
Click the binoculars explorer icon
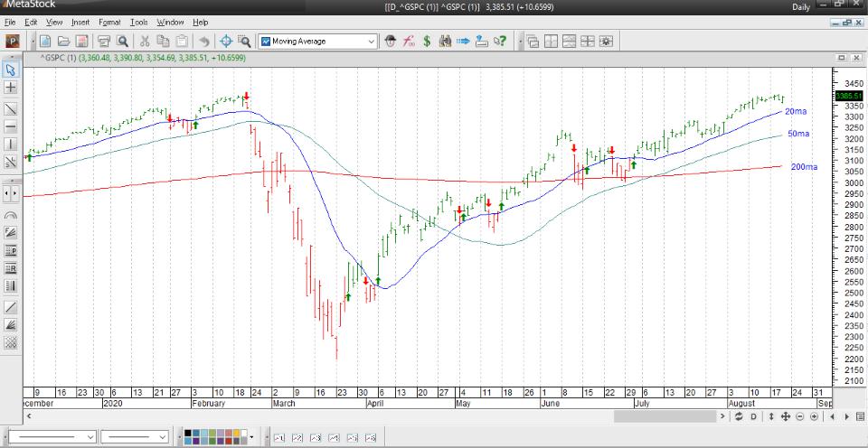445,42
